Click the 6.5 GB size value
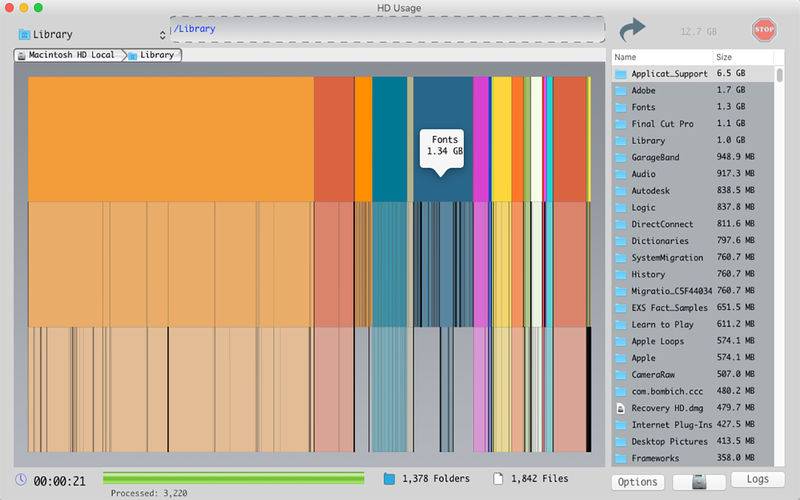This screenshot has width=800, height=500. pos(731,73)
